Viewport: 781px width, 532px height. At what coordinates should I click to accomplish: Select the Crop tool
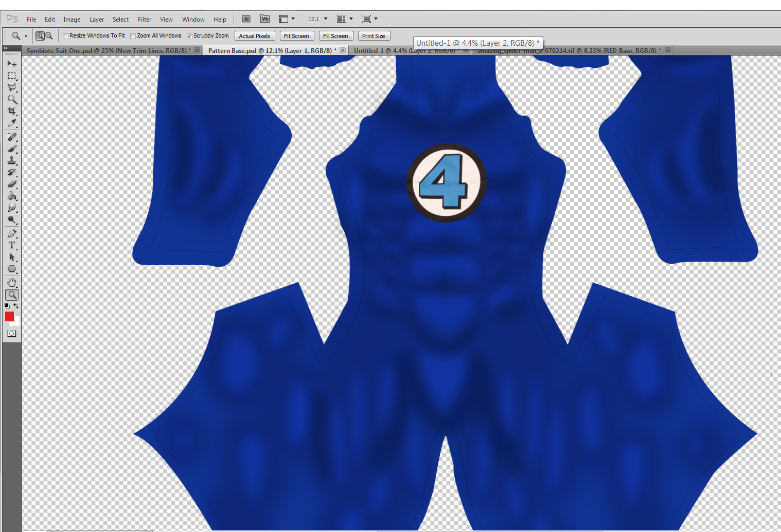click(x=12, y=111)
